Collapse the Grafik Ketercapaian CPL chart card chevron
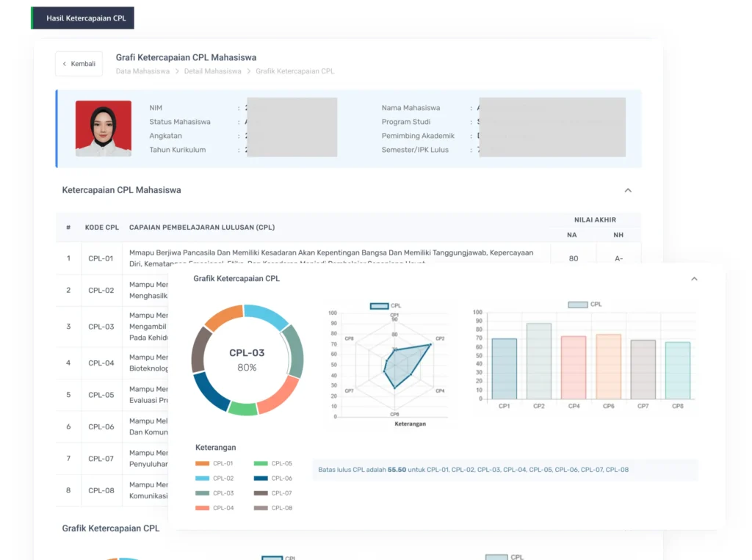 (x=694, y=279)
